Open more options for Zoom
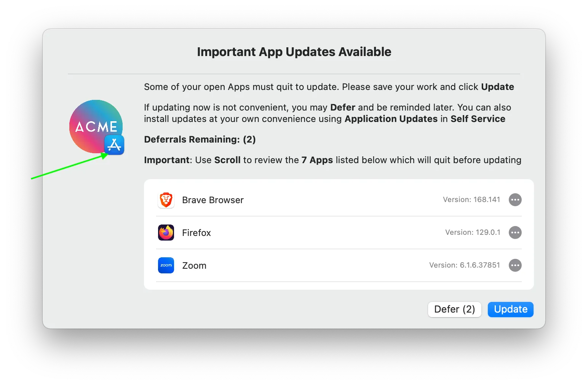Viewport: 588px width, 385px height. coord(515,265)
